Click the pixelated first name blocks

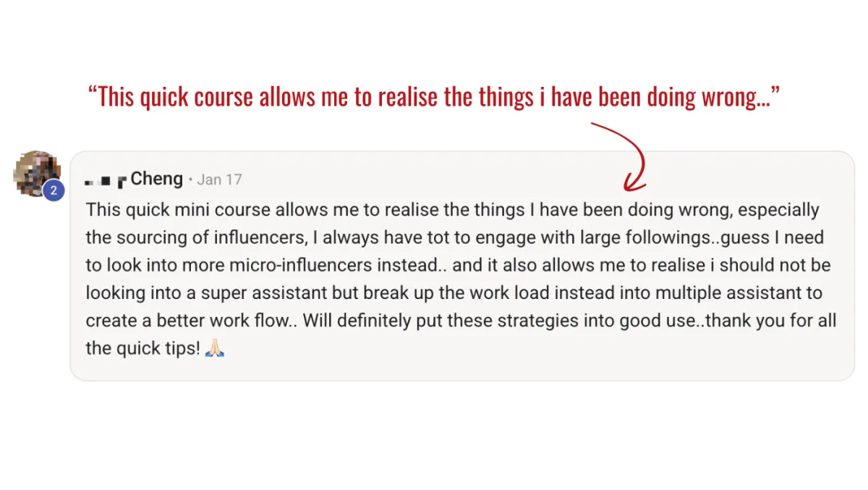[x=106, y=179]
